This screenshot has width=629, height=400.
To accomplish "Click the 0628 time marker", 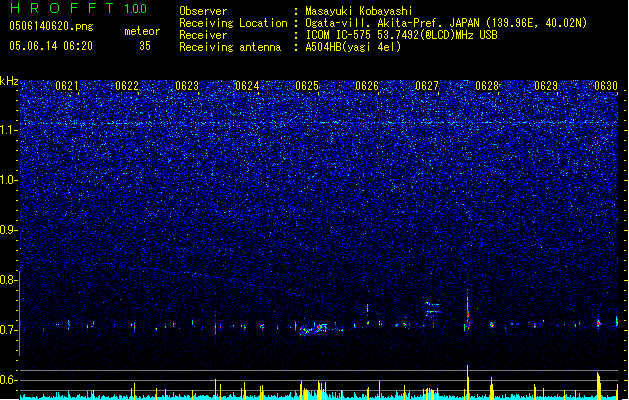I will pyautogui.click(x=487, y=86).
